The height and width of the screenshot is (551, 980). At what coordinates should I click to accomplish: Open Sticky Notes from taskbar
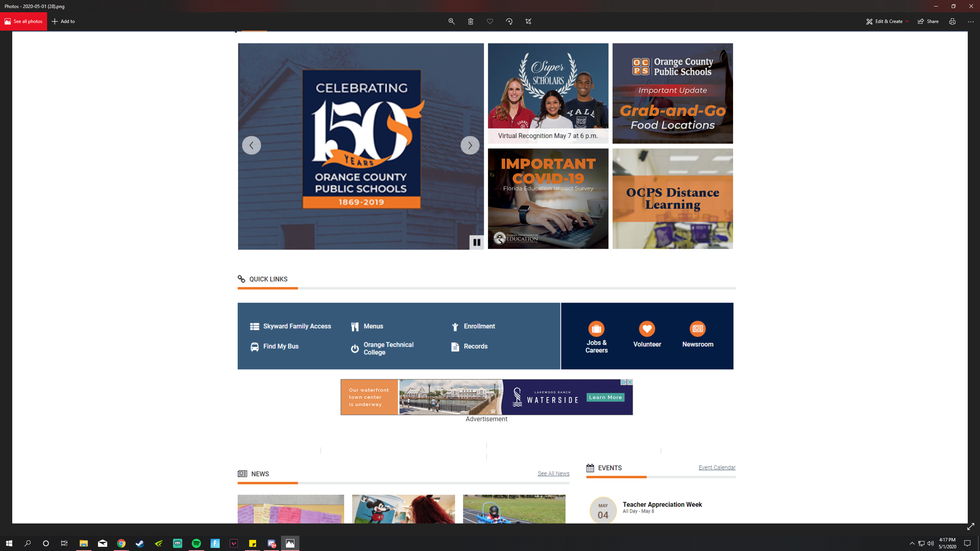click(253, 543)
